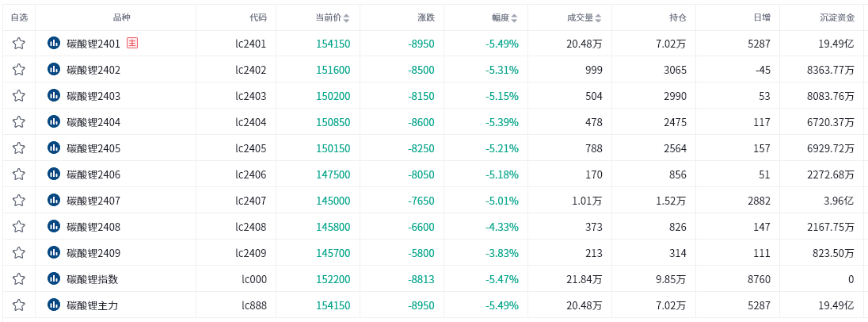Click the lc000 code cell

(x=254, y=279)
